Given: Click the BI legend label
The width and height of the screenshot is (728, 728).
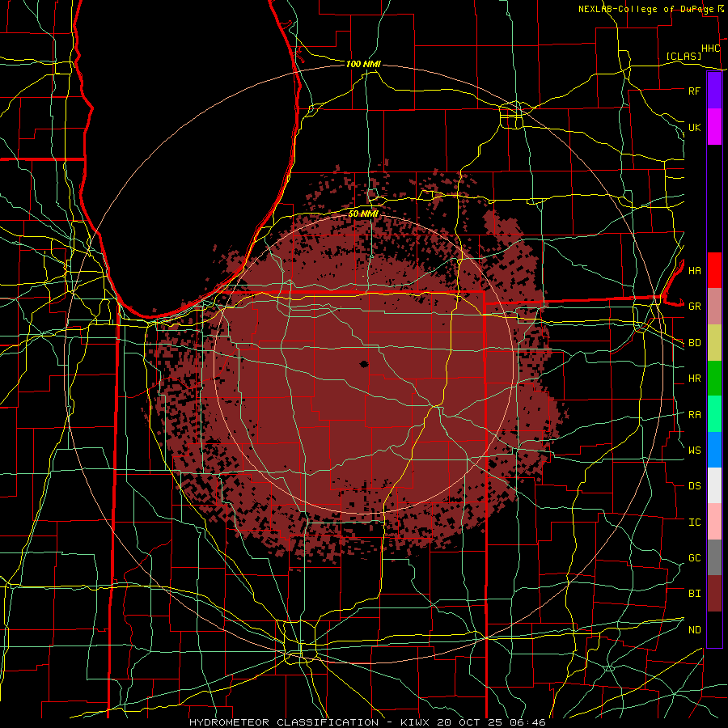Looking at the screenshot, I should [694, 594].
